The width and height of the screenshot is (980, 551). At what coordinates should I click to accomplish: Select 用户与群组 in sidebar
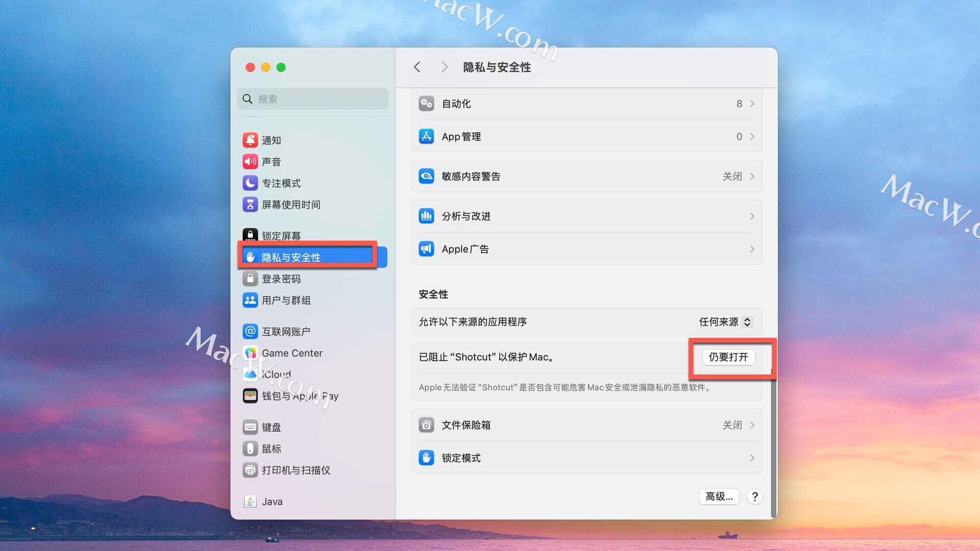click(x=286, y=300)
